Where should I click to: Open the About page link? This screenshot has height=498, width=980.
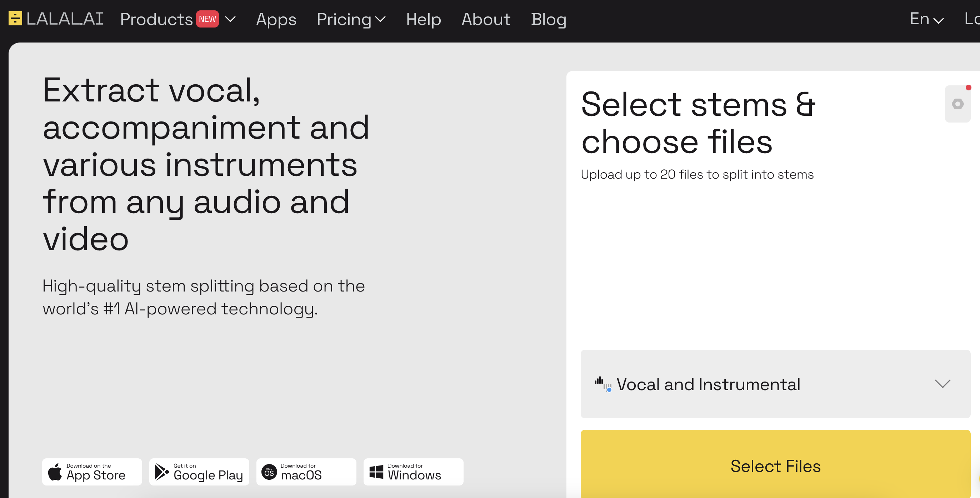486,19
